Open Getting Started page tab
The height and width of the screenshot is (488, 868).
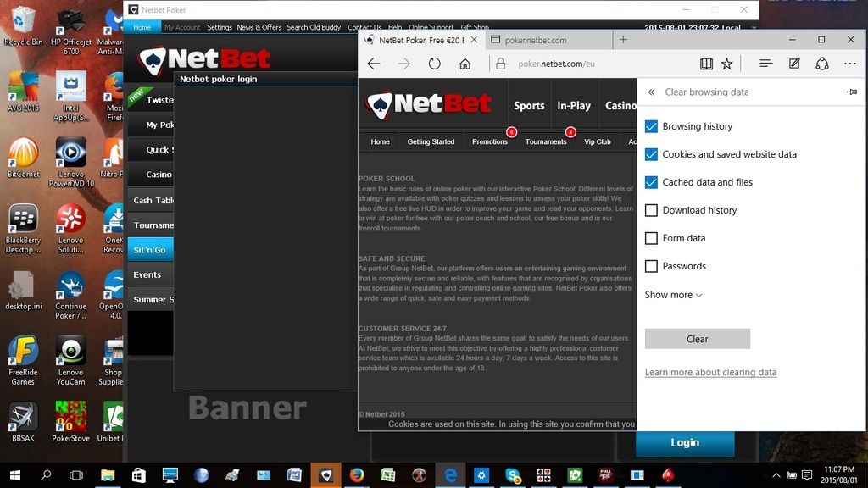point(431,141)
